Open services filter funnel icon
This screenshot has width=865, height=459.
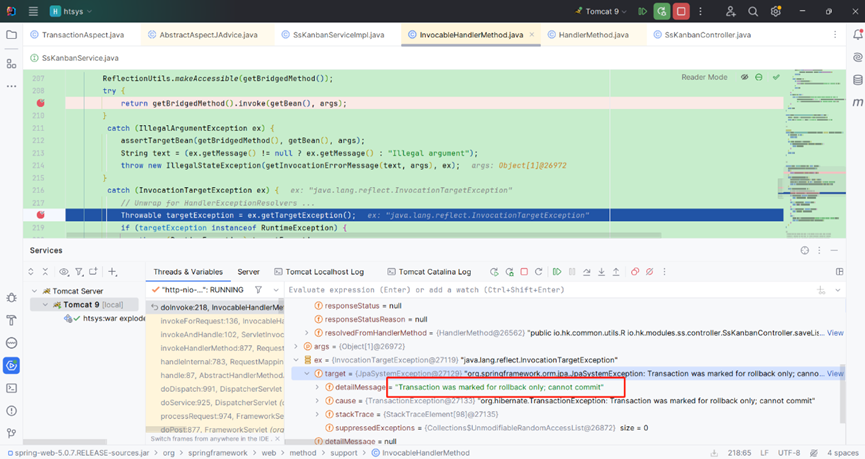coord(79,271)
